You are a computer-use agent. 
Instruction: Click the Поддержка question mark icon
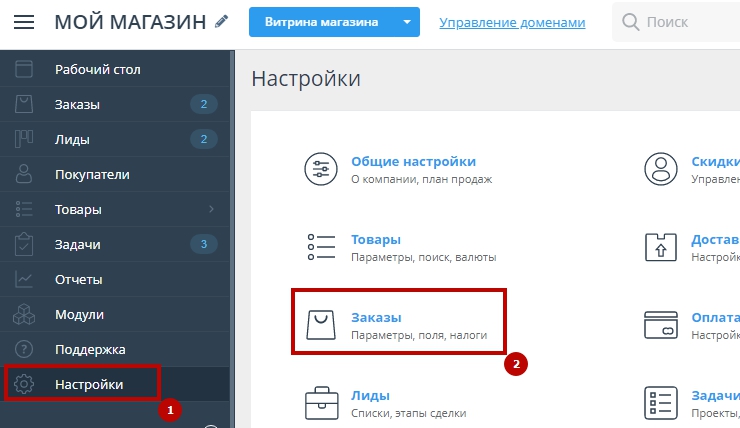[x=24, y=349]
